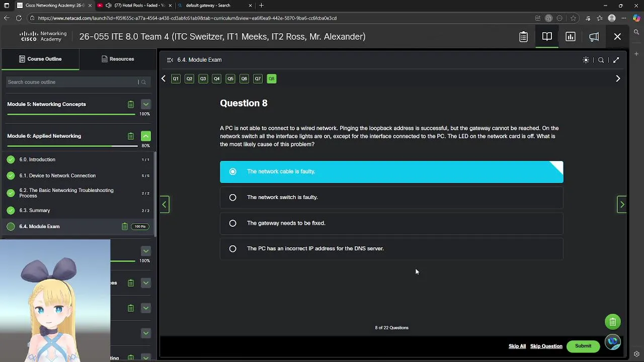The height and width of the screenshot is (362, 644).
Task: Click the 6.4 Module Exam clipboard icon
Action: point(124,227)
